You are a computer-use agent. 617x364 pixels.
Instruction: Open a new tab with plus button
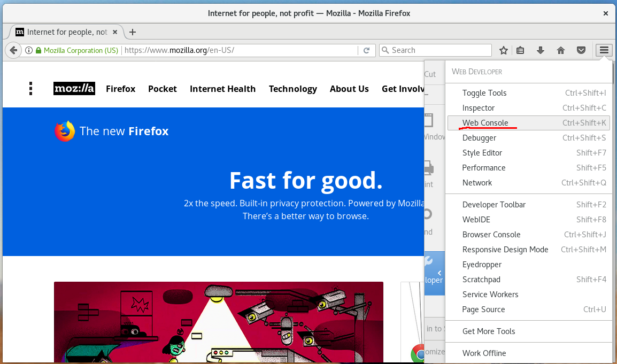click(x=133, y=32)
